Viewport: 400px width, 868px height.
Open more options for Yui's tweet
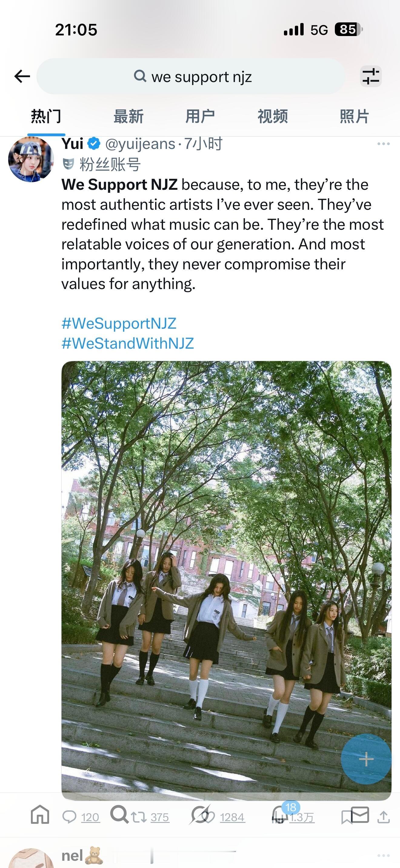click(x=383, y=144)
